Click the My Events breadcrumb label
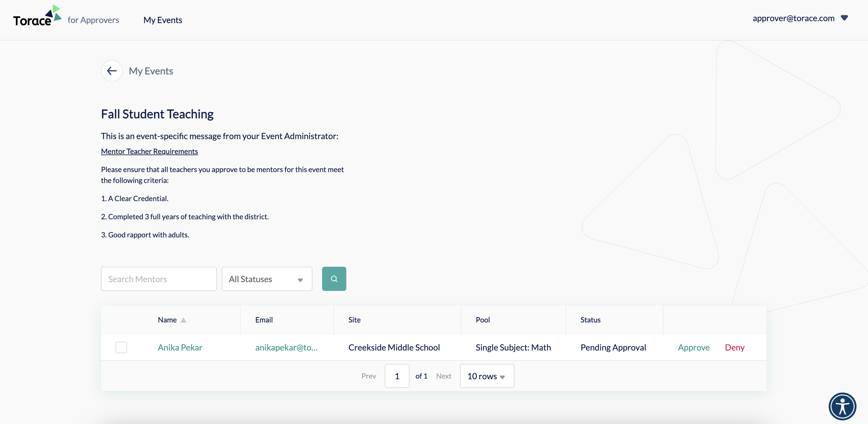The height and width of the screenshot is (424, 868). tap(151, 71)
